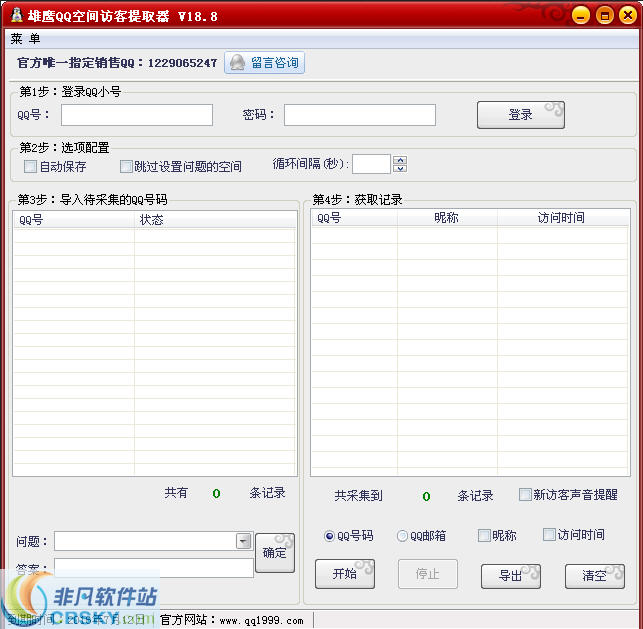This screenshot has width=643, height=629.
Task: Click the QQ号 column header in step 4 table
Action: [354, 218]
